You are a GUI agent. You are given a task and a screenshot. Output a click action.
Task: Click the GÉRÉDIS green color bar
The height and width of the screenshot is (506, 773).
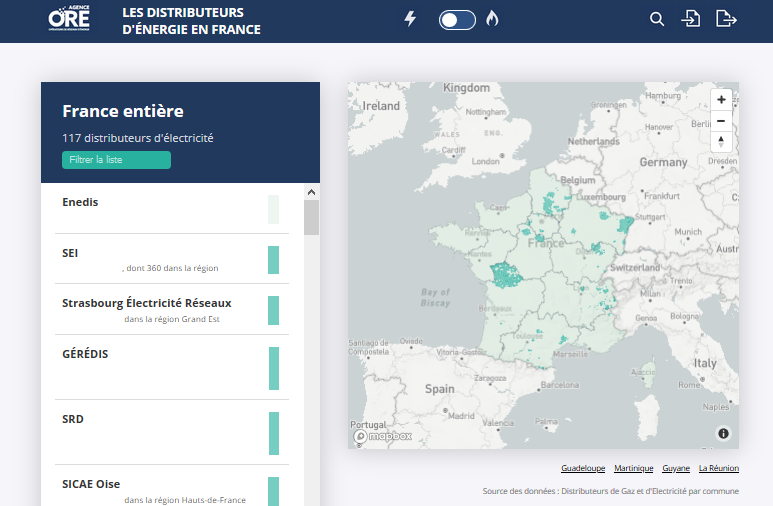[x=274, y=368]
